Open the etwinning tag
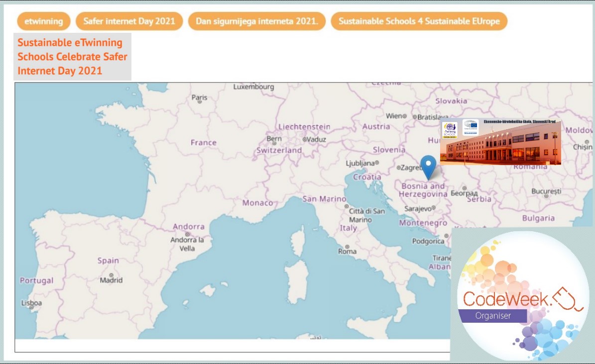This screenshot has height=364, width=595. point(44,21)
